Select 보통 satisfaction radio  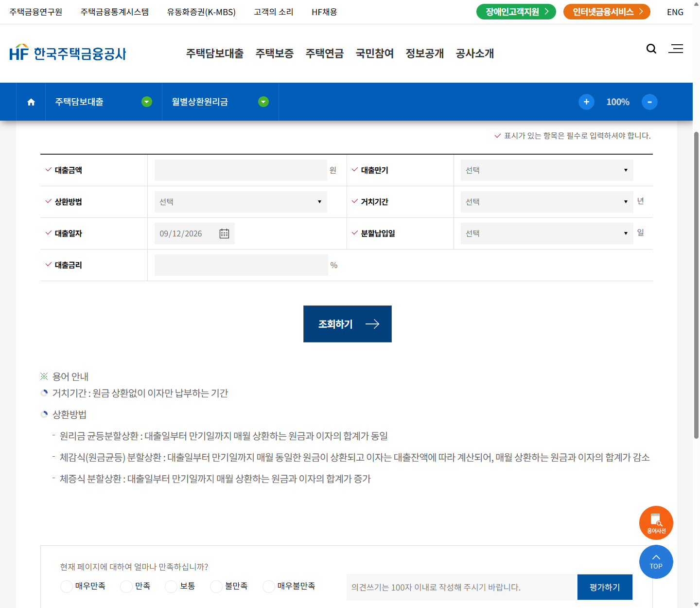(x=171, y=587)
